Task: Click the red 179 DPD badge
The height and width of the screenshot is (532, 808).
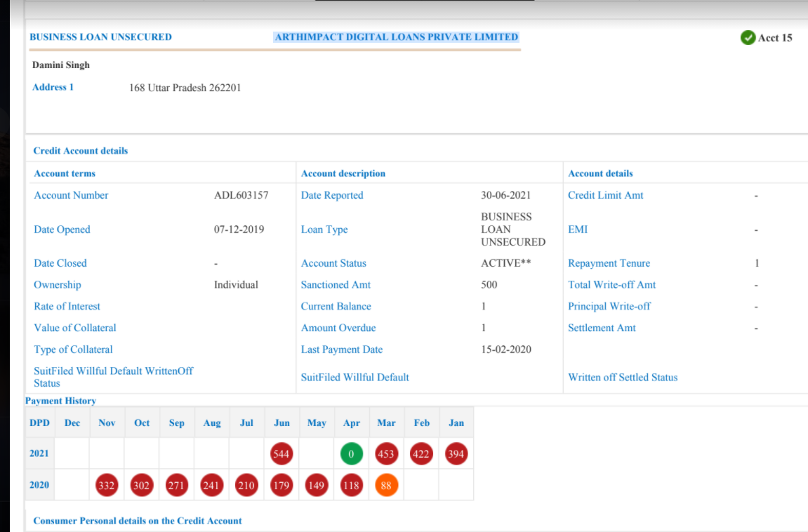Action: [x=282, y=485]
